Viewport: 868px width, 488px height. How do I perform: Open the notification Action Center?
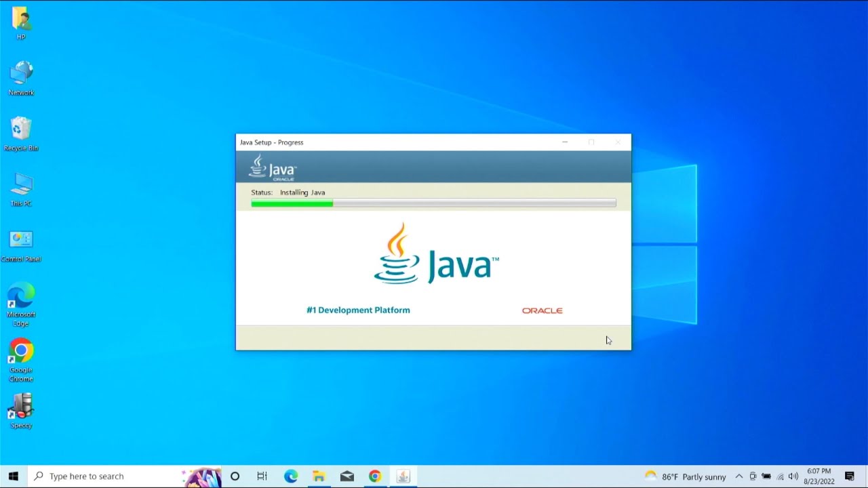click(850, 476)
